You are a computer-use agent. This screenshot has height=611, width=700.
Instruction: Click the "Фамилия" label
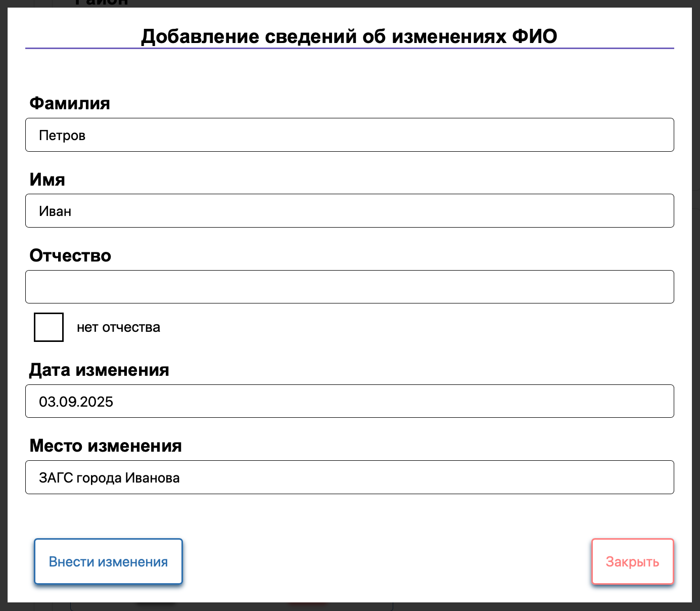coord(70,103)
